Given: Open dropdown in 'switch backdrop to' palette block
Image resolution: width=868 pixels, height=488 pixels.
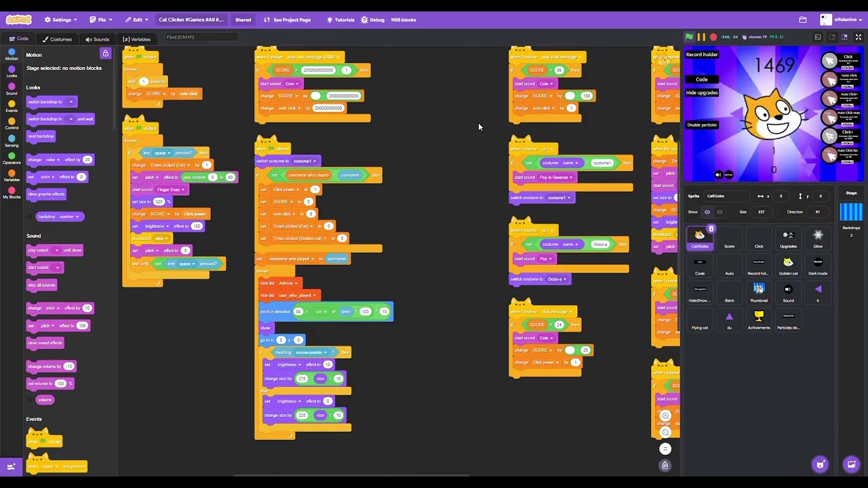Looking at the screenshot, I should 71,102.
